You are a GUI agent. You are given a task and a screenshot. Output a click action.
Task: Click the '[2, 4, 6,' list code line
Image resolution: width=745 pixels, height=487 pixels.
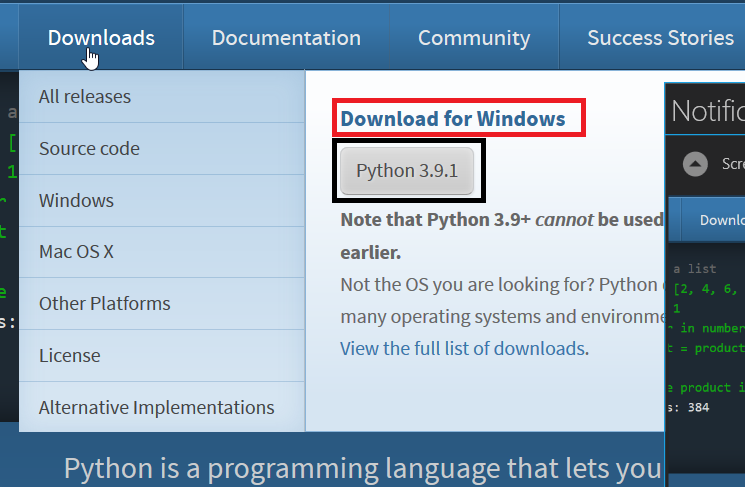705,289
